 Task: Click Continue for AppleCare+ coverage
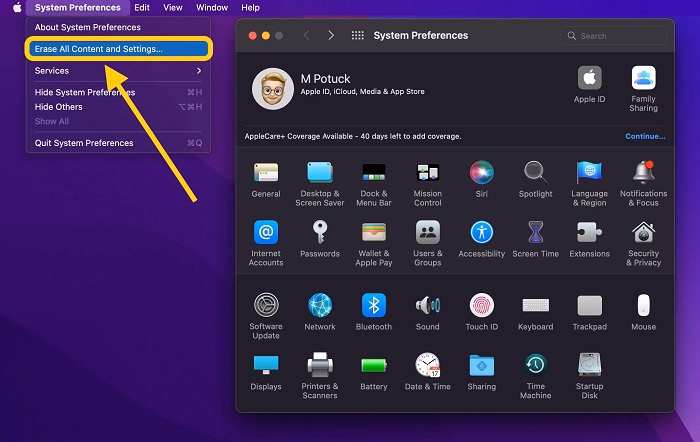645,136
